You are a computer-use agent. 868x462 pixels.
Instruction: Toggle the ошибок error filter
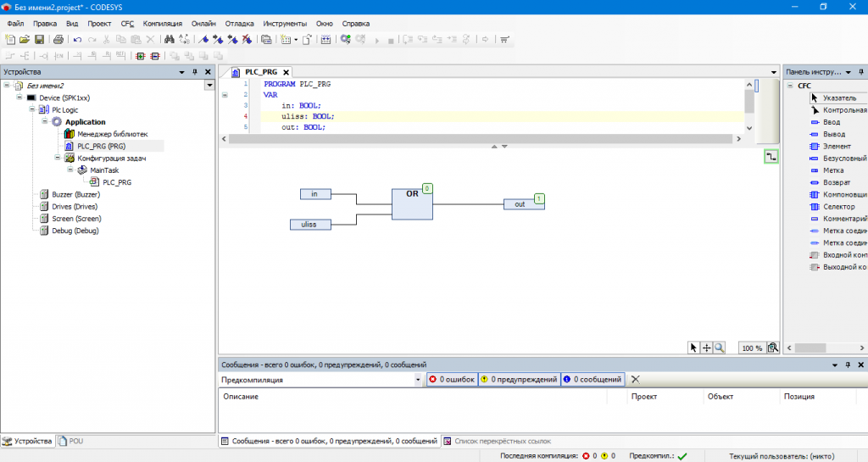(451, 380)
